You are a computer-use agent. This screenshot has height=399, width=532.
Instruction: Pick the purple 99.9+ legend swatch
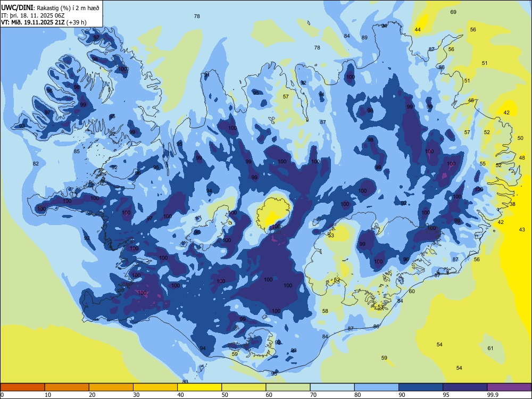509,387
